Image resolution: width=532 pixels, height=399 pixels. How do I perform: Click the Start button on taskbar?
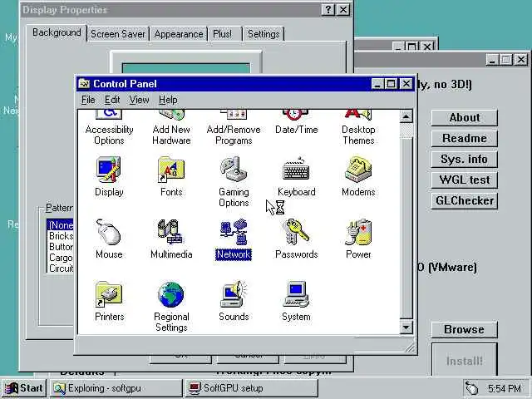coord(24,388)
